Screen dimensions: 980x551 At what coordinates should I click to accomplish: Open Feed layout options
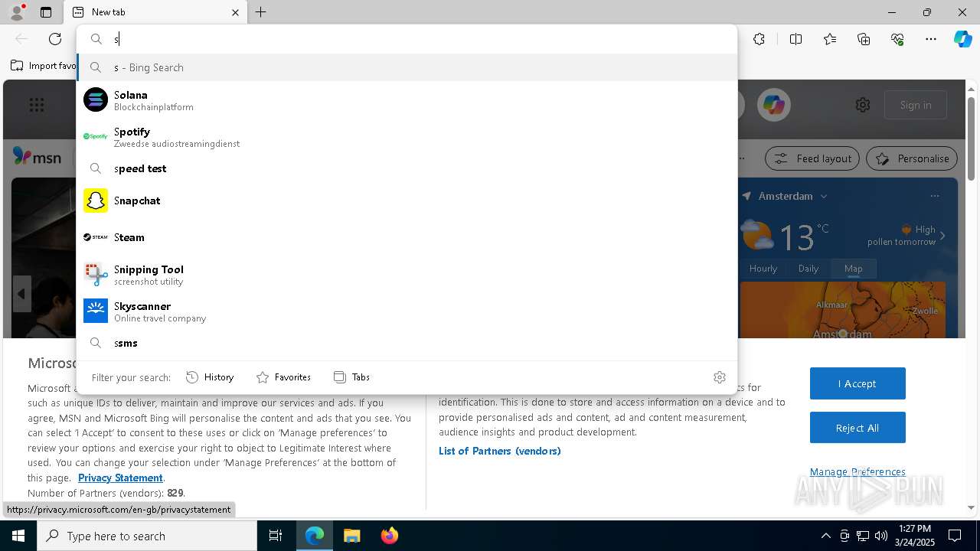pos(812,158)
